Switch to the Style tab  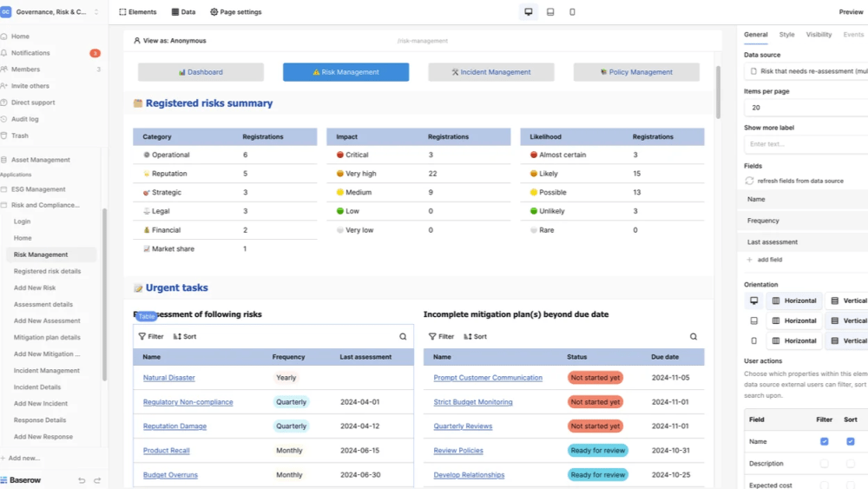click(x=786, y=35)
